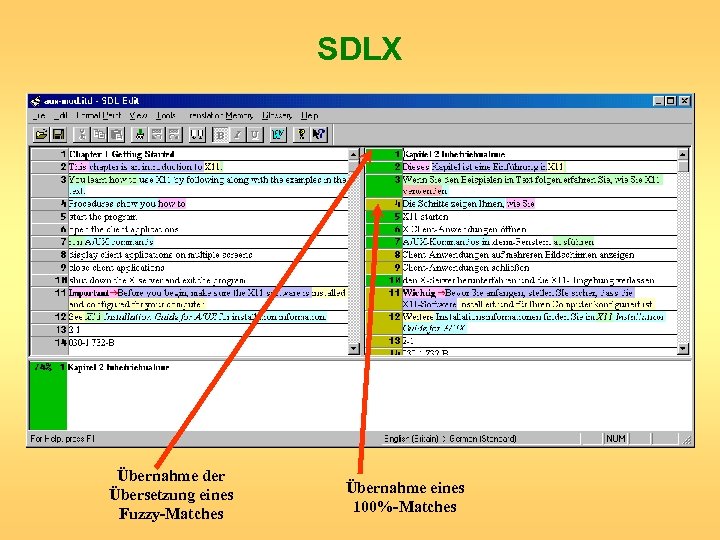Click the Save diskette toolbar icon

[58, 134]
